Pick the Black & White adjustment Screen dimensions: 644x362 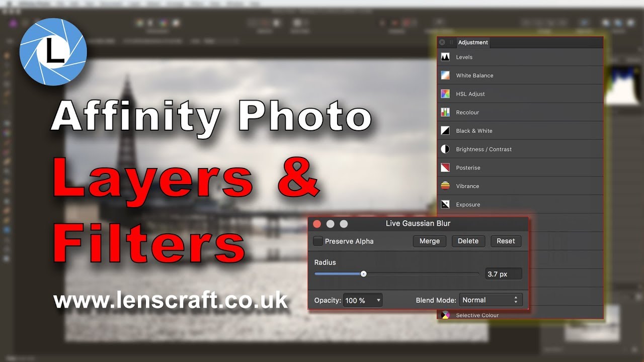[521, 131]
